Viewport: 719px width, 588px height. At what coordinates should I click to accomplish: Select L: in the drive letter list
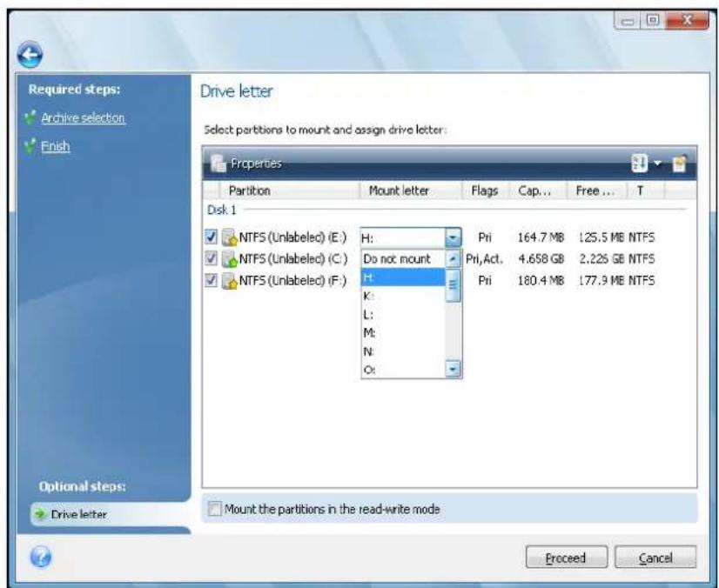403,315
